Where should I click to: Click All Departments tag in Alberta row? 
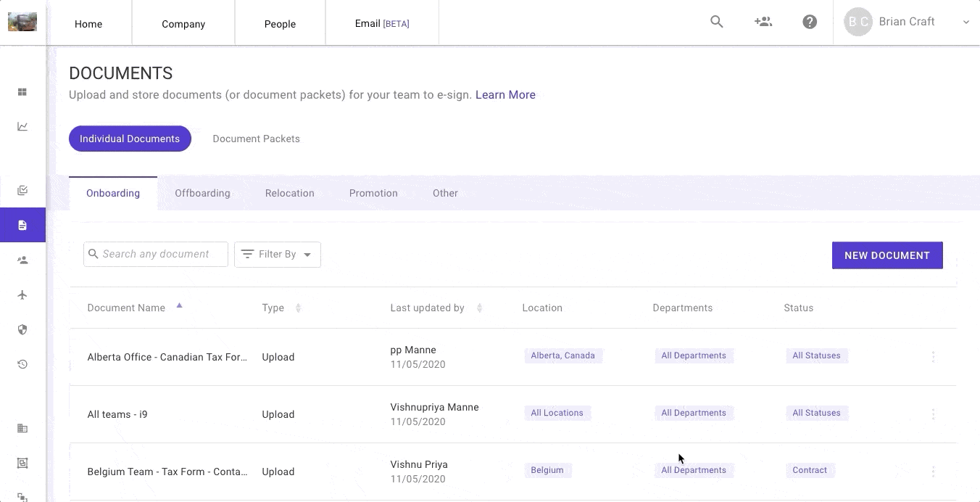[694, 355]
